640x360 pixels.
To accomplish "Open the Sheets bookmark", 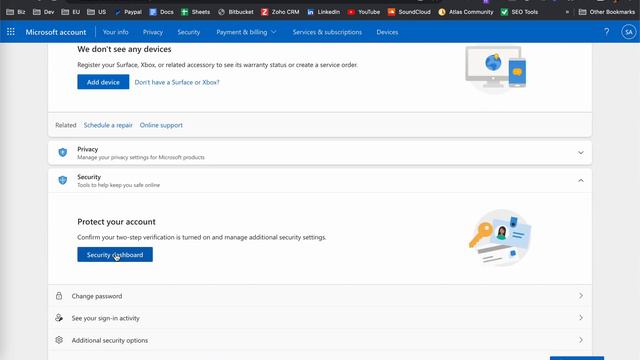I will [x=196, y=12].
